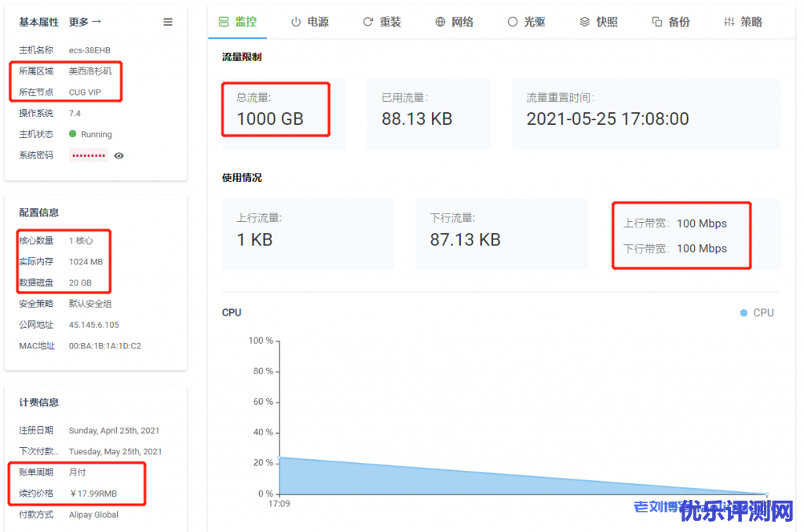Click the masked system password field
The width and height of the screenshot is (804, 532).
(x=89, y=155)
